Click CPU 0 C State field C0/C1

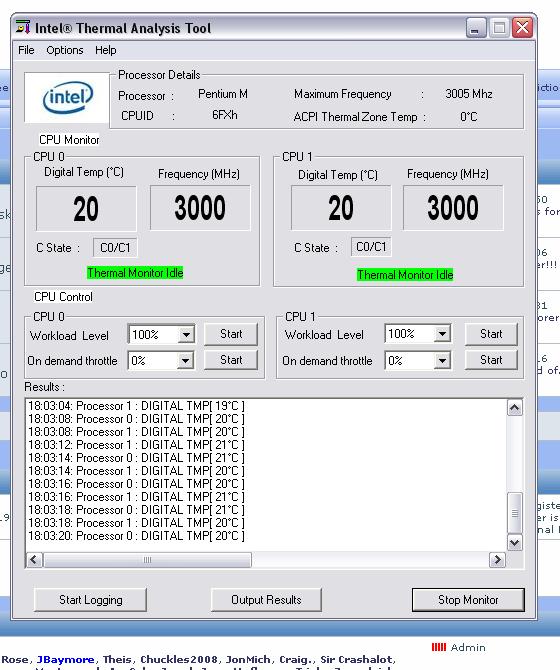[115, 248]
